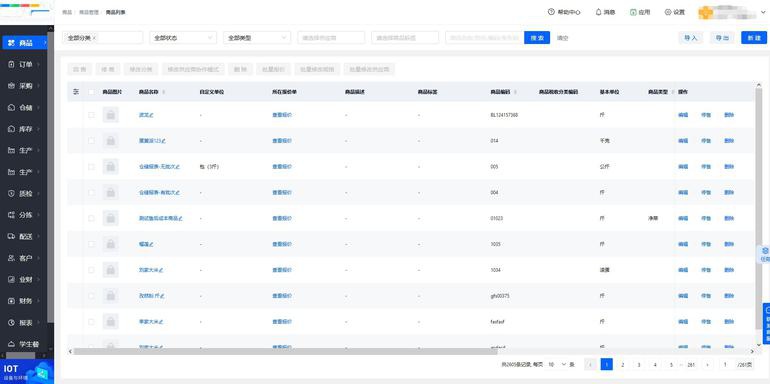Open the 消息 bell notifications
Viewport: 770px width, 384px height.
(598, 12)
